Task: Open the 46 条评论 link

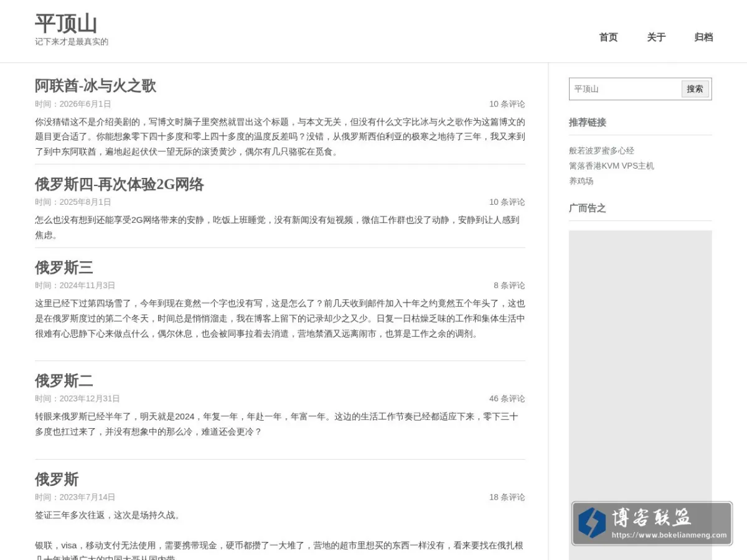Action: 507,399
